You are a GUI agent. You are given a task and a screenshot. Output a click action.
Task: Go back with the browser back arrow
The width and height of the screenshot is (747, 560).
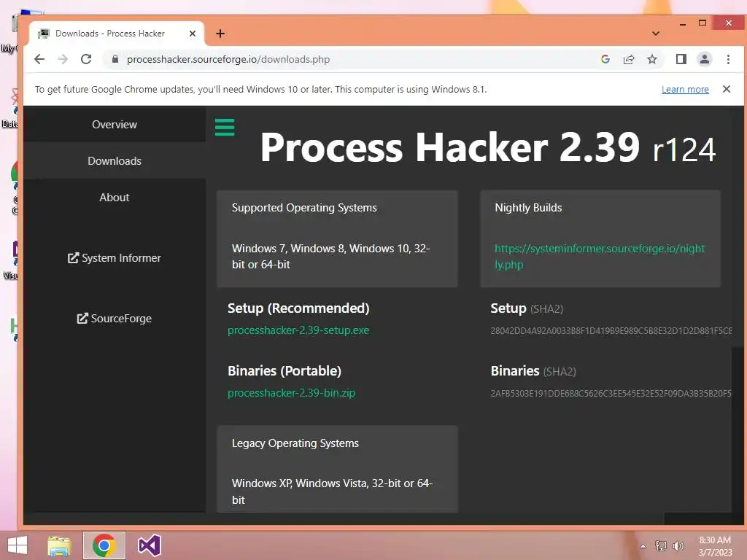coord(39,59)
